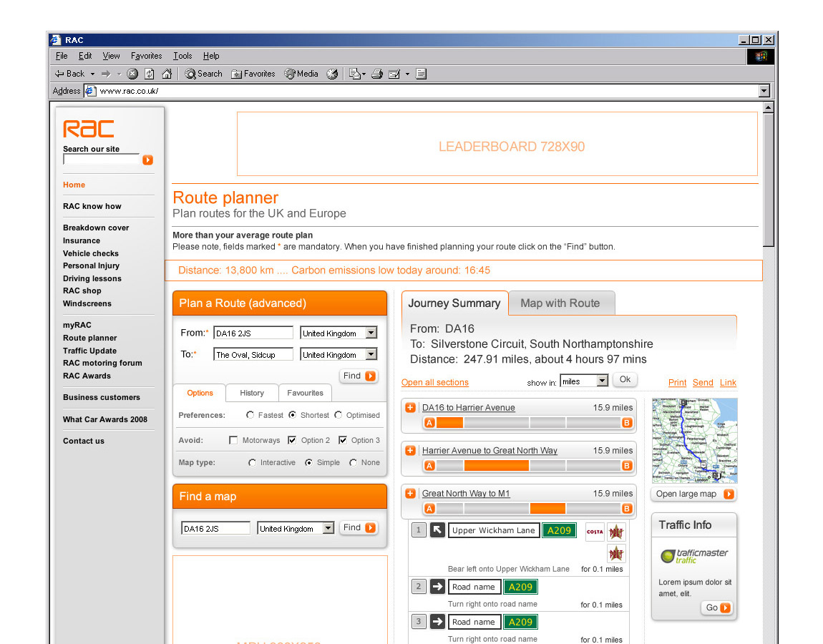
Task: Click the Costa icon beside Upper Wickham Lane
Action: [x=595, y=532]
